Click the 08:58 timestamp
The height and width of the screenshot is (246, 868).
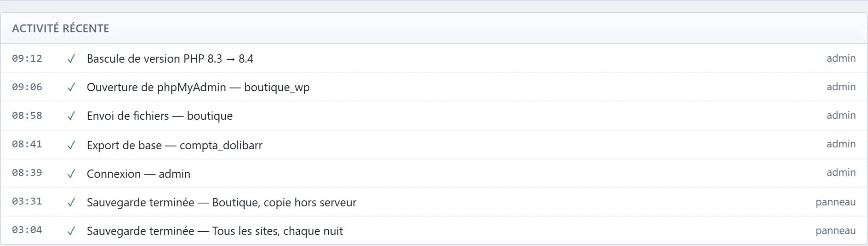pos(27,116)
